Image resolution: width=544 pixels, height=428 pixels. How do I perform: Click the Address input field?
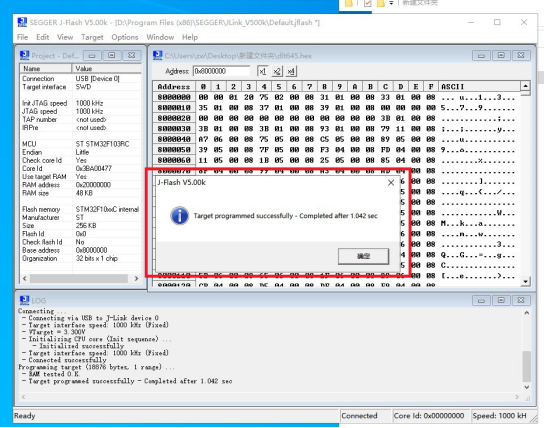(x=221, y=71)
